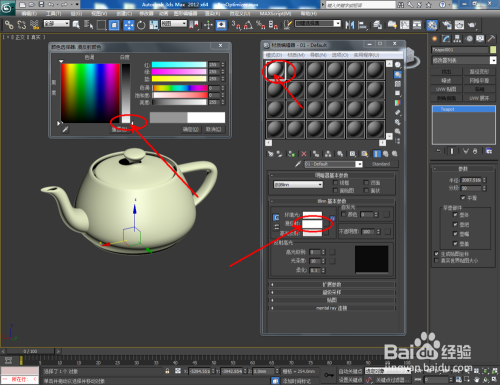Image resolution: width=500 pixels, height=385 pixels.
Task: Toggle the Wire (线框) checkbox
Action: 335,183
